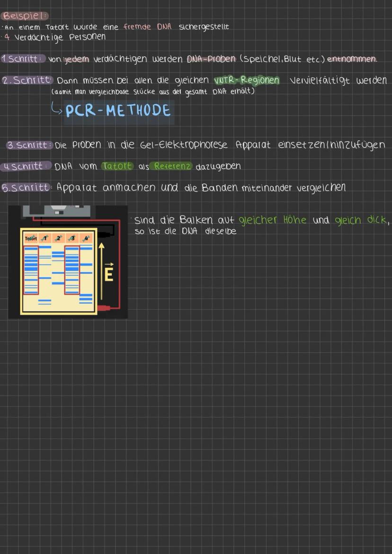
Task: Click the yellow upward arrow in diagram
Action: tap(101, 274)
